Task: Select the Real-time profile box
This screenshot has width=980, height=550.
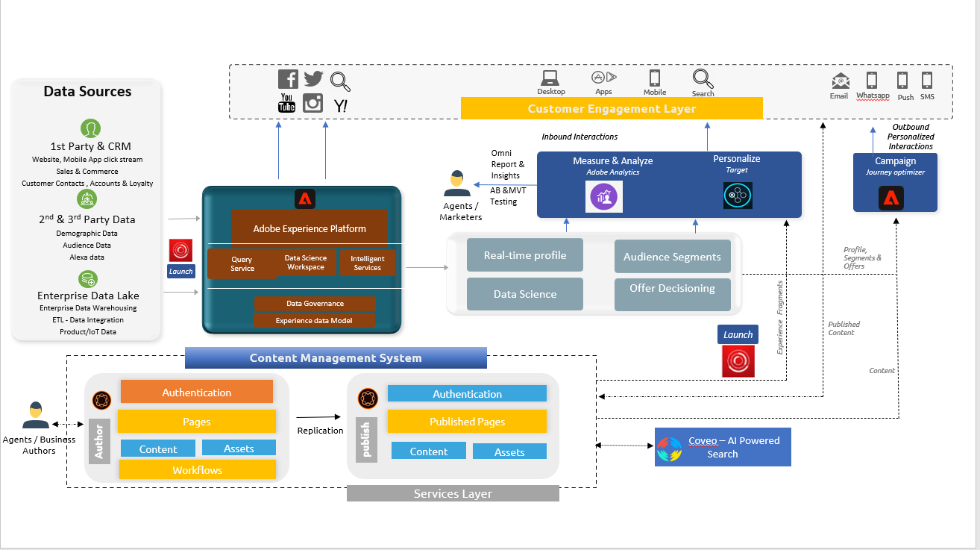Action: click(525, 255)
